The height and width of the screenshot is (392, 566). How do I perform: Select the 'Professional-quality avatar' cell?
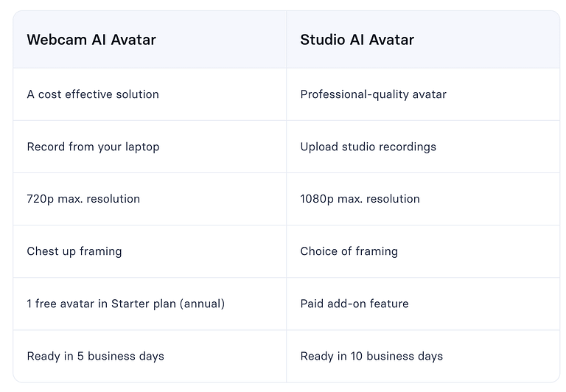coord(373,94)
